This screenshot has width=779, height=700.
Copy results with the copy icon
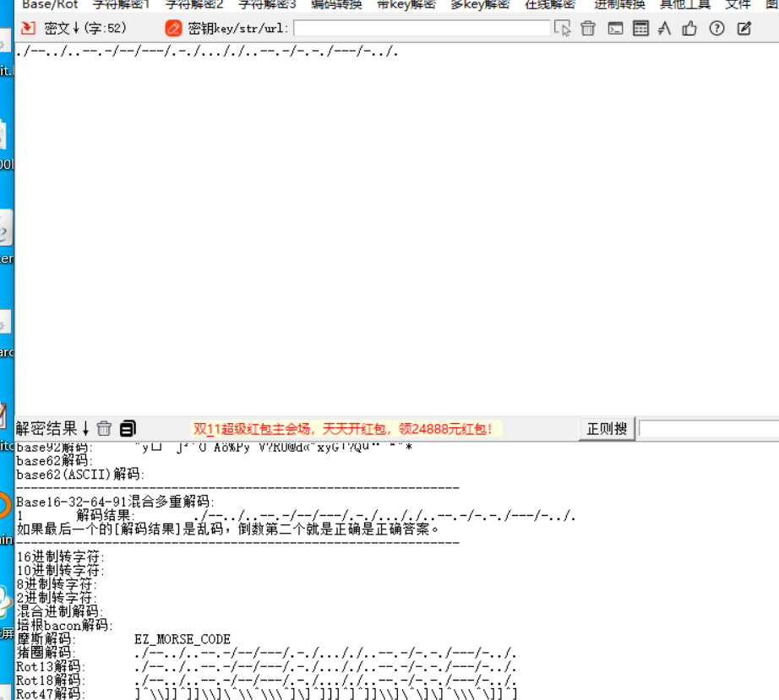click(127, 427)
